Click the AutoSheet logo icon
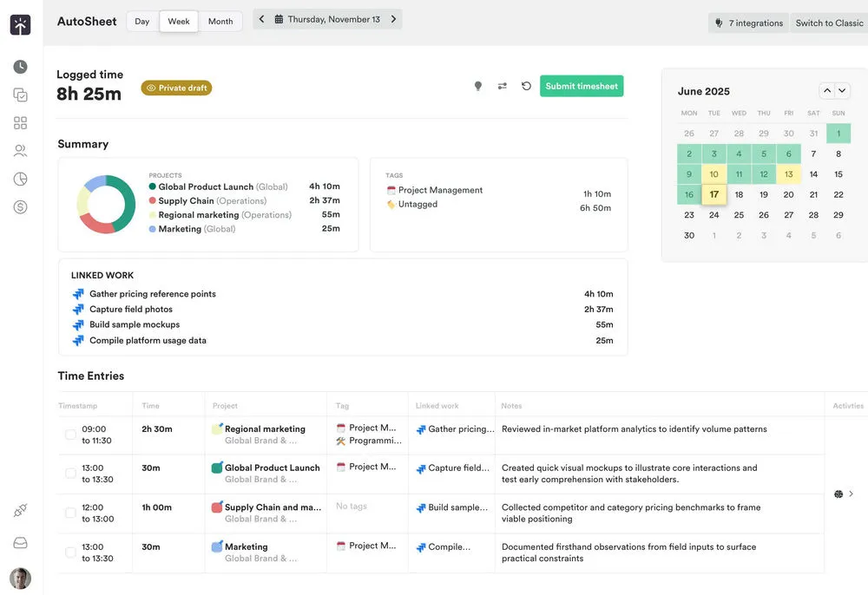The image size is (868, 595). pyautogui.click(x=21, y=25)
